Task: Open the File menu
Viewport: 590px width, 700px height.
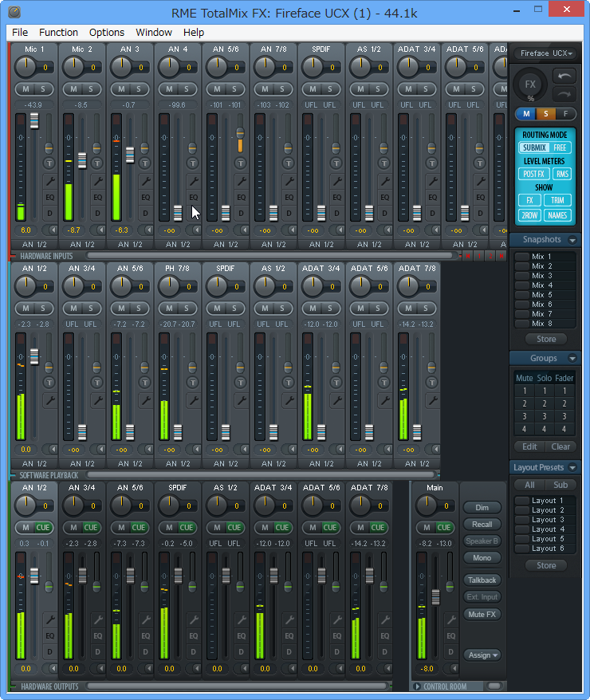Action: 20,33
